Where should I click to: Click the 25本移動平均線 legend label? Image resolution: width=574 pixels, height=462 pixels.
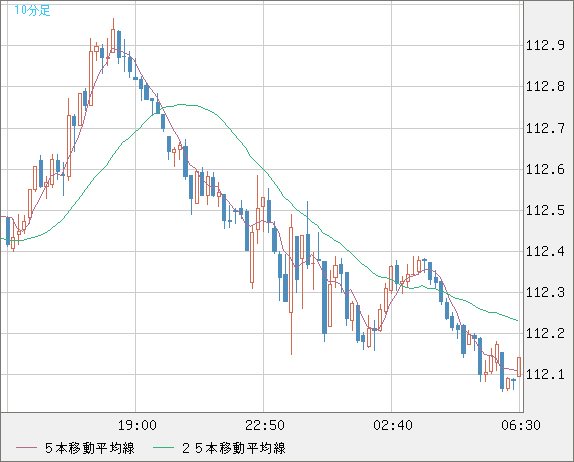click(x=234, y=448)
